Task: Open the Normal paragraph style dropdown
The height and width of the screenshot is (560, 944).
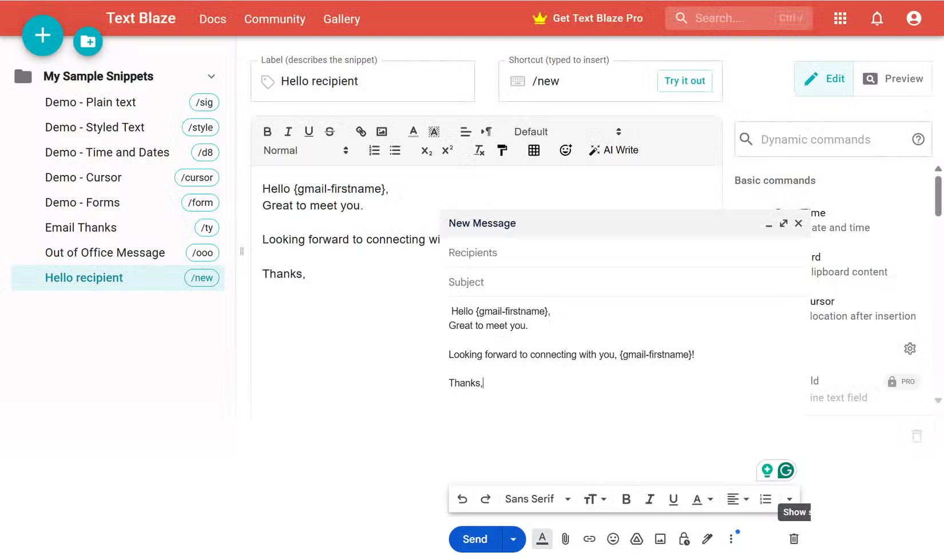Action: click(x=304, y=150)
